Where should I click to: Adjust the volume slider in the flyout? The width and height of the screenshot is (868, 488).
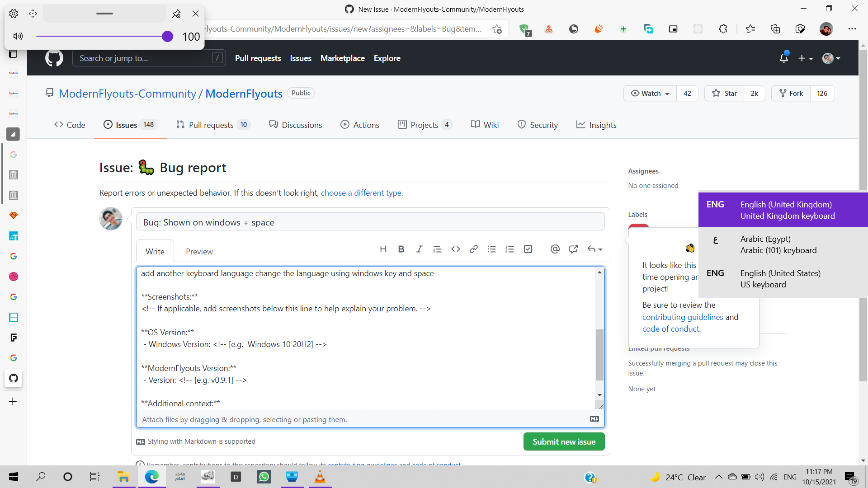pos(167,36)
